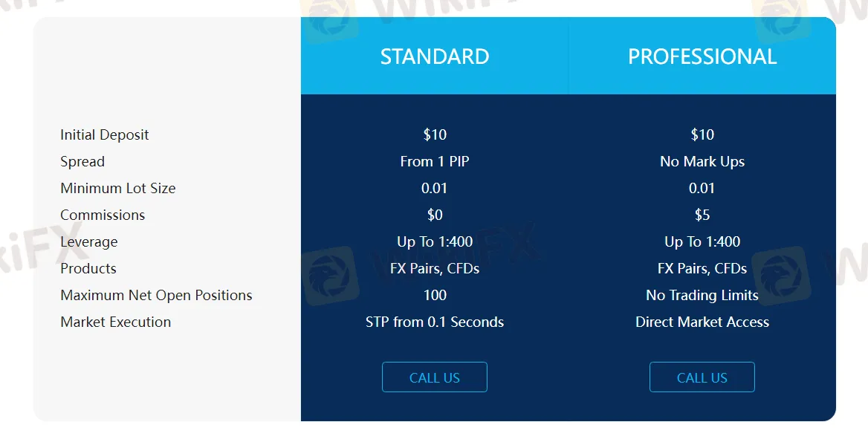Click the Minimum Lot Size label
The image size is (868, 445).
pos(117,188)
